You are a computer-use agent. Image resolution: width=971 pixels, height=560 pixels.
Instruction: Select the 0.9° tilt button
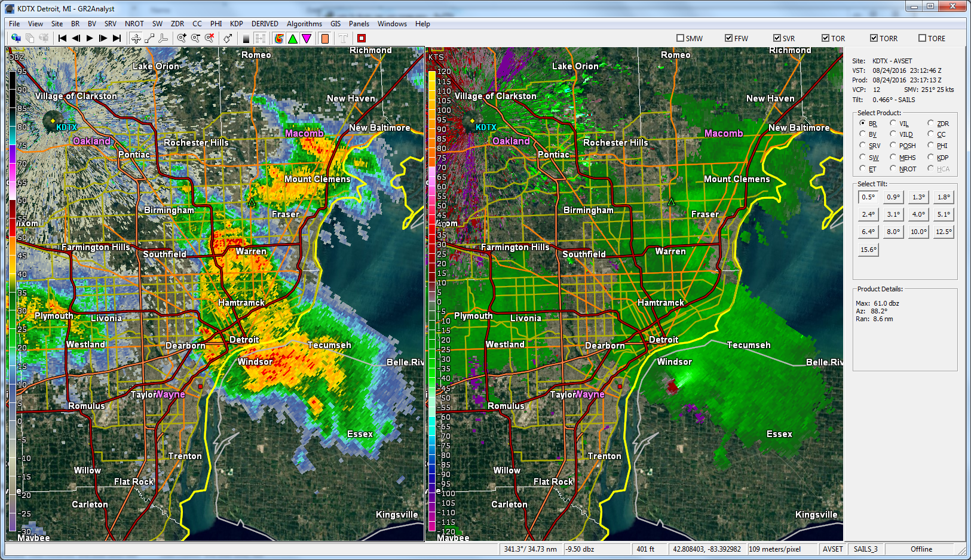pos(893,197)
